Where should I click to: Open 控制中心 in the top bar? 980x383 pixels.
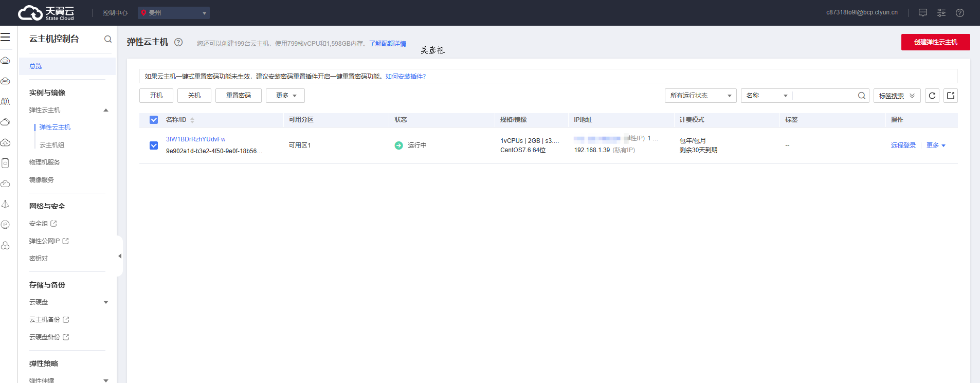click(x=115, y=13)
